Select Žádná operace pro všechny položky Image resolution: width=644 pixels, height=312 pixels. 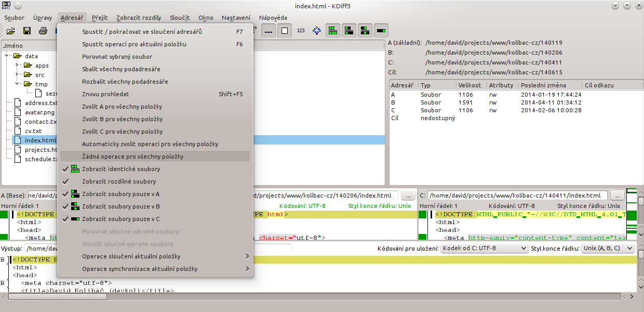tap(132, 157)
